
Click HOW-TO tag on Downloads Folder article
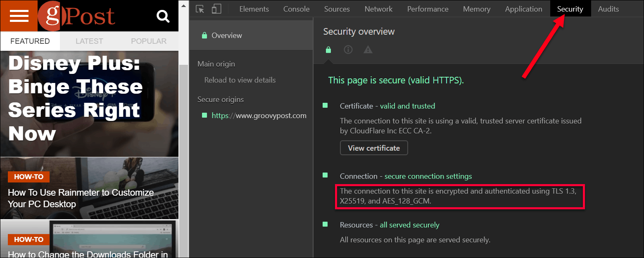[29, 239]
